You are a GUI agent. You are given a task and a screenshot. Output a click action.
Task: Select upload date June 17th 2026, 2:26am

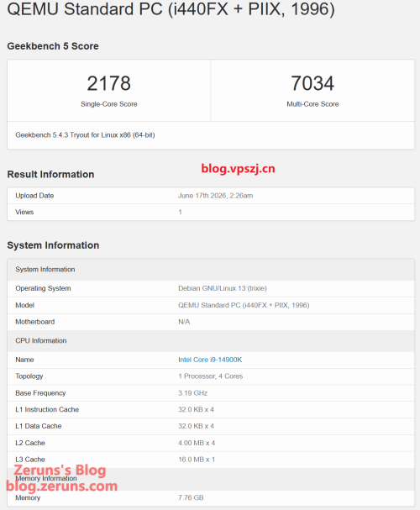[x=216, y=196]
